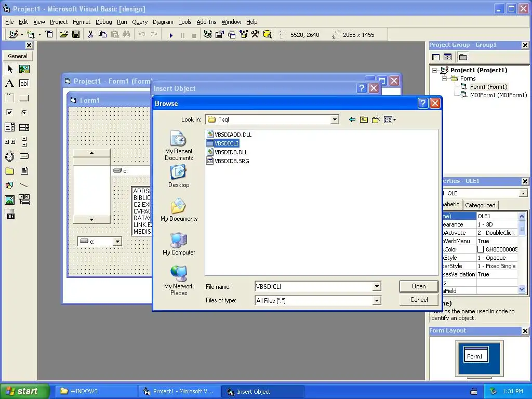Viewport: 532px width, 399px height.
Task: Select the OLE container tool
Action: tap(10, 215)
